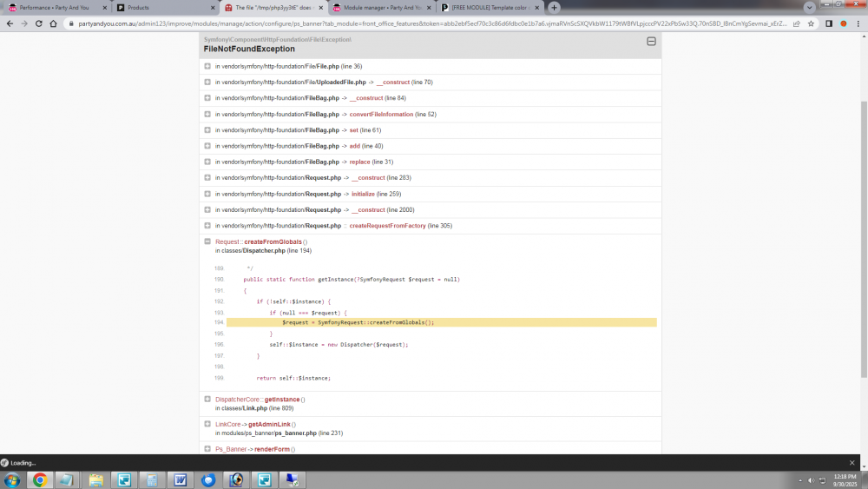The image size is (868, 489).
Task: Expand Request.php createRequestFromFactory (line 305) row
Action: pyautogui.click(x=207, y=226)
